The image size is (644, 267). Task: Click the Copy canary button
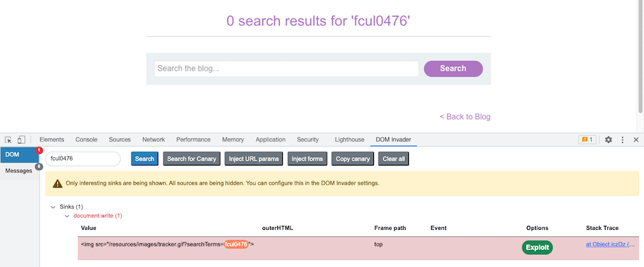click(353, 159)
